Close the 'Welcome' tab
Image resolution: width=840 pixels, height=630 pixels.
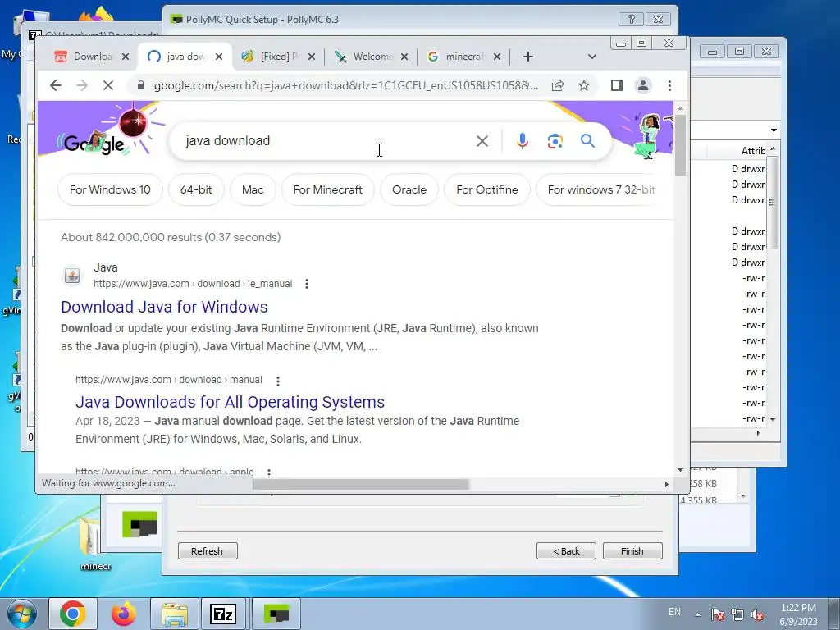click(x=404, y=57)
